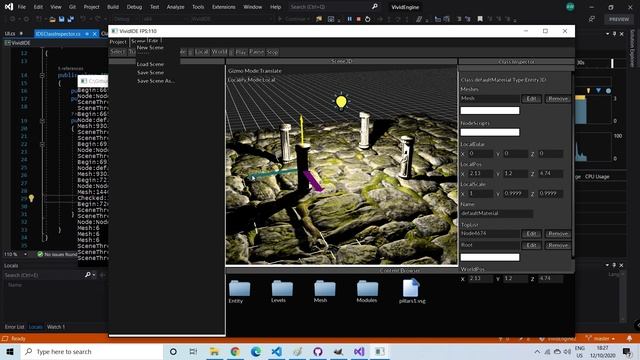Click the lightbulb quick action in code margin
Viewport: 640px width, 360px height.
(x=31, y=198)
